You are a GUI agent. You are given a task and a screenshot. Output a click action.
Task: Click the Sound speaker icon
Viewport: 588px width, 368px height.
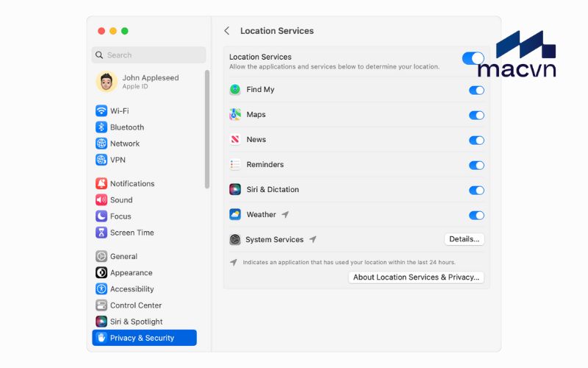(101, 199)
